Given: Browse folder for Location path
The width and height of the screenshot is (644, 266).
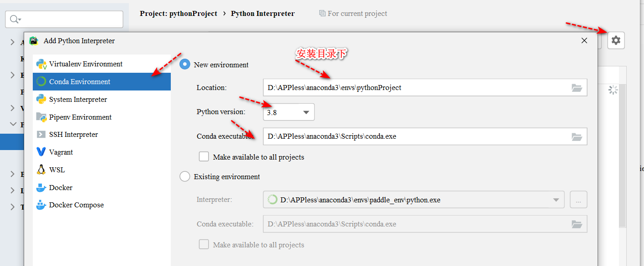Looking at the screenshot, I should (x=577, y=88).
